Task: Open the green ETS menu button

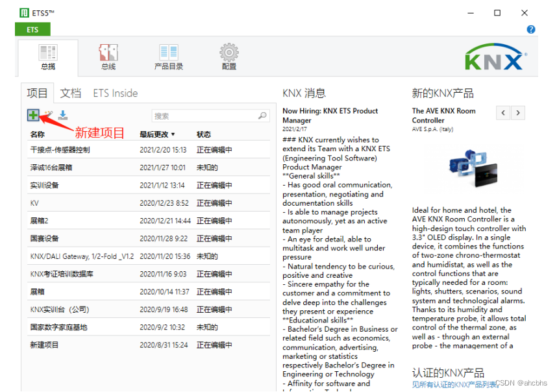Action: [x=32, y=29]
